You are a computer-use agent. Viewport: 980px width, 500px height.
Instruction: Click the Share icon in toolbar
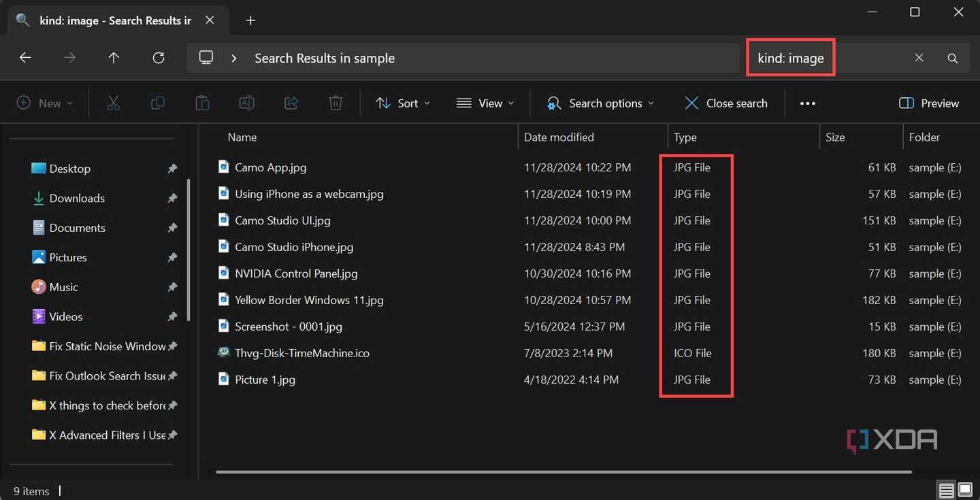[291, 103]
